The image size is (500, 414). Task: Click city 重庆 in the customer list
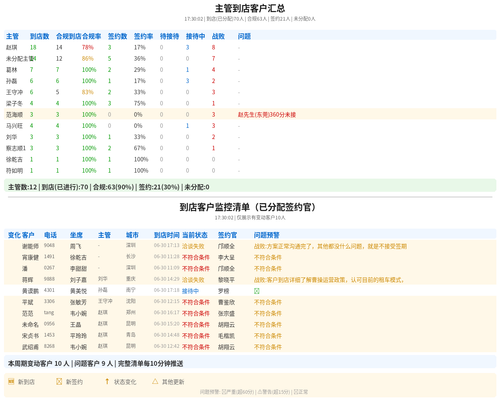coord(131,279)
